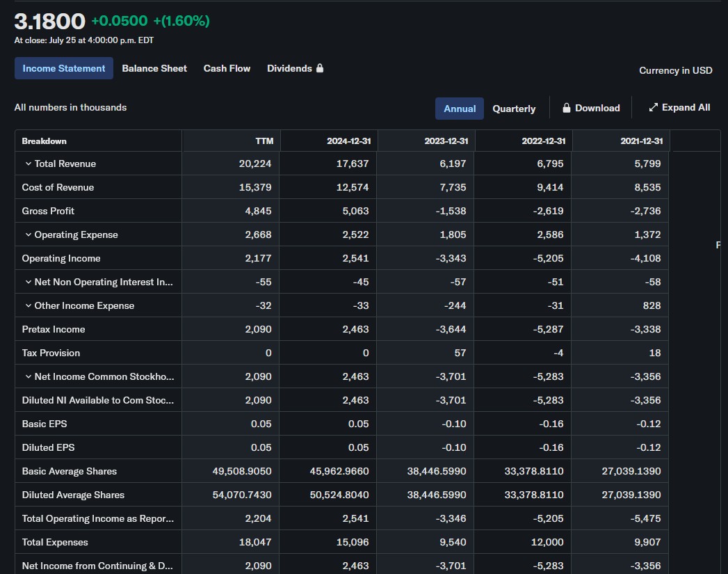Click the expand arrows icon next to Expand All
The width and height of the screenshot is (728, 574).
point(653,107)
